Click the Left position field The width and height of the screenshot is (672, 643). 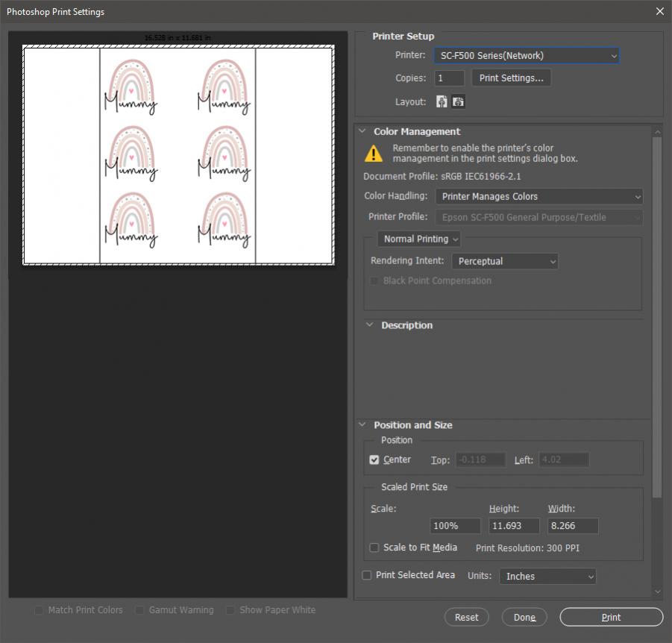564,459
